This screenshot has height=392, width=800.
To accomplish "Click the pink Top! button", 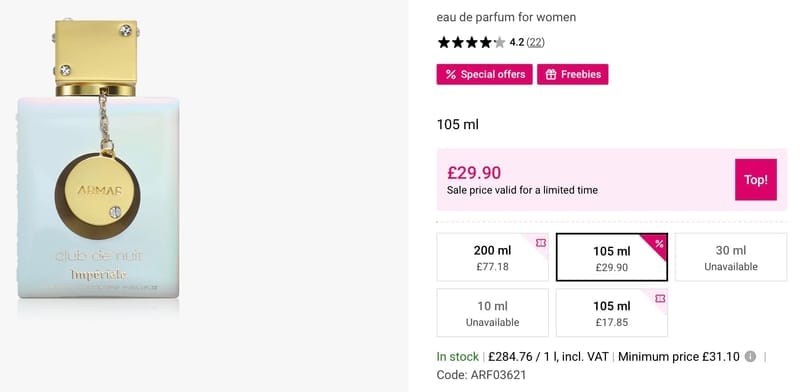I will coord(756,180).
